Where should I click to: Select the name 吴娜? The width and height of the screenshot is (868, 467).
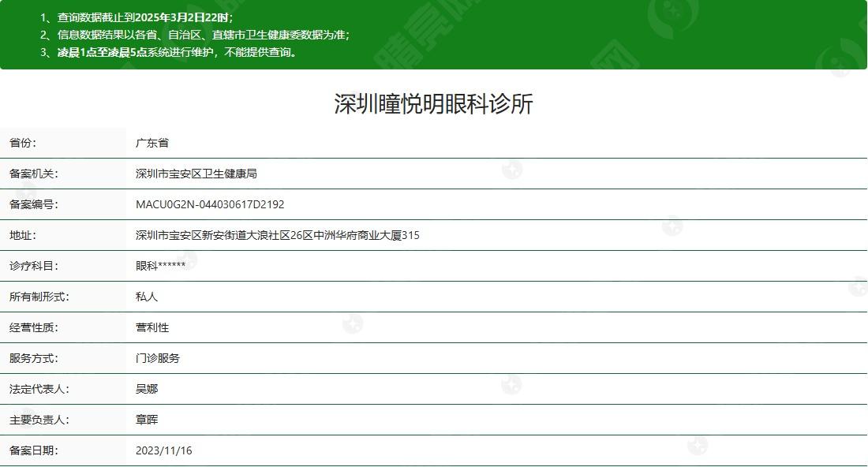(147, 390)
